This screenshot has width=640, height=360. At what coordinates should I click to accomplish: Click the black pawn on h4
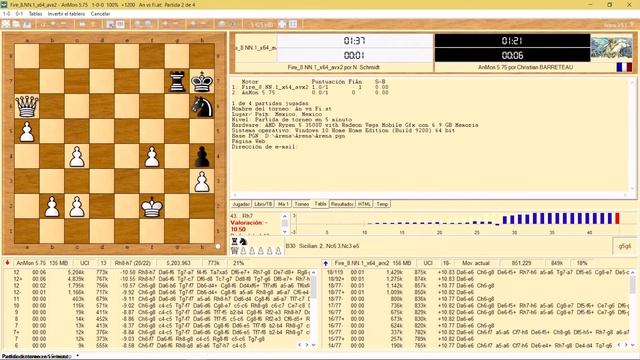click(x=202, y=156)
